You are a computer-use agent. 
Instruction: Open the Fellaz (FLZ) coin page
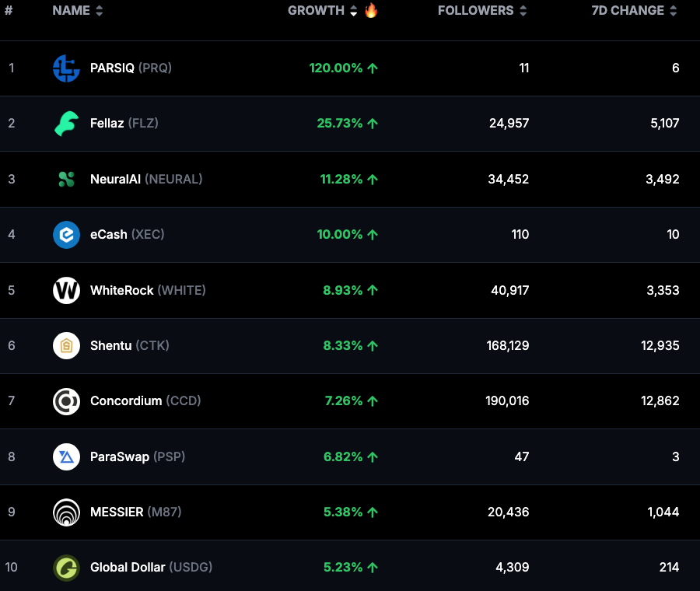click(x=124, y=123)
